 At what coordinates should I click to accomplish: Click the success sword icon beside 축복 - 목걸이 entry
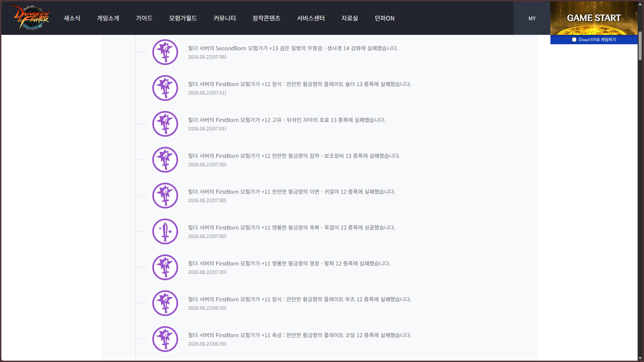tap(165, 231)
